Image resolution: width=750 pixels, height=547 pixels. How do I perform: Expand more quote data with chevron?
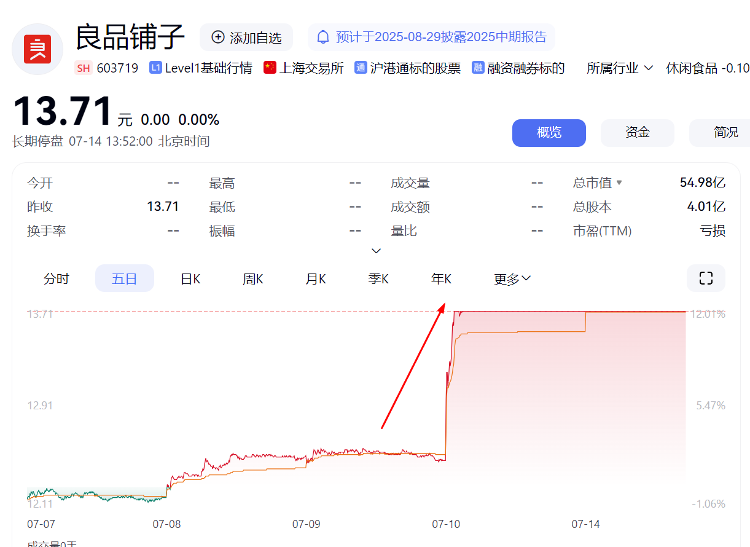click(376, 251)
